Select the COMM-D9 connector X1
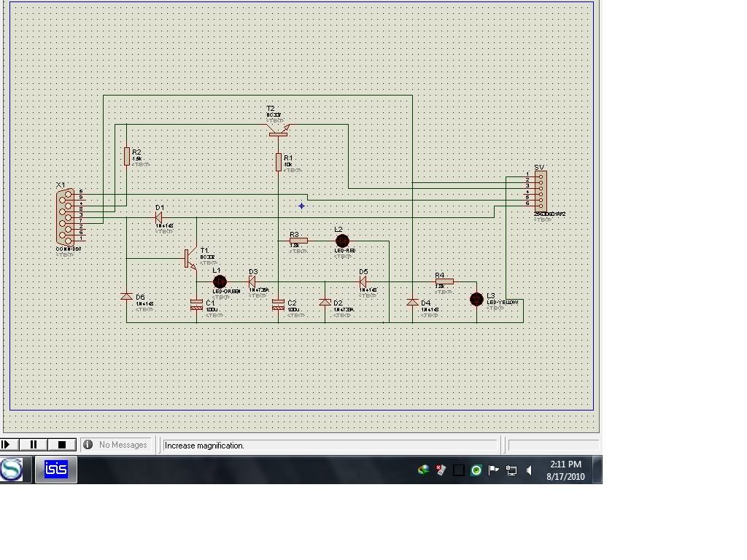Viewport: 747px width, 560px height. (x=65, y=215)
